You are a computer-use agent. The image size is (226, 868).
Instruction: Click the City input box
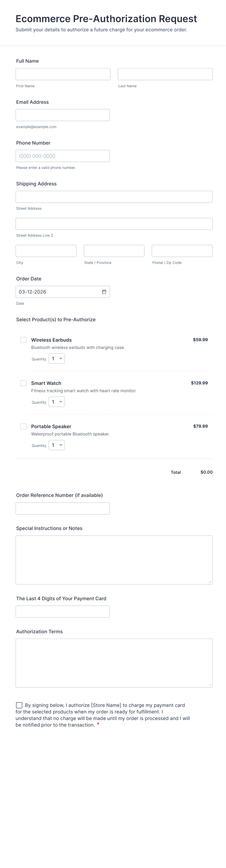(46, 251)
